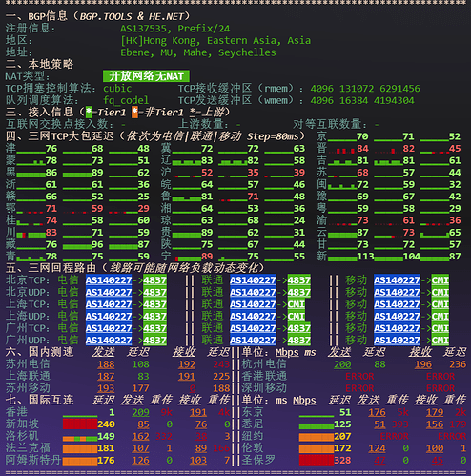Select the 'fq_codel' queue scheduler value
The width and height of the screenshot is (471, 476).
coord(126,100)
